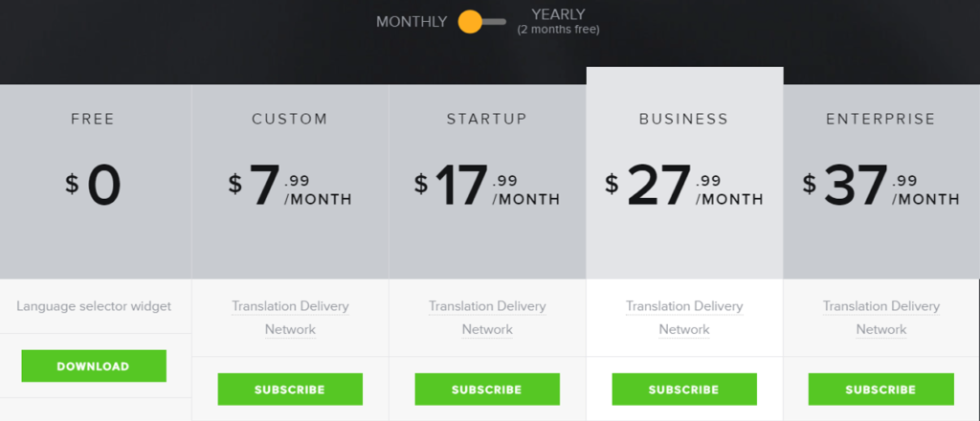Select the CUSTOM plan heading
Viewport: 980px width, 421px height.
tap(290, 120)
